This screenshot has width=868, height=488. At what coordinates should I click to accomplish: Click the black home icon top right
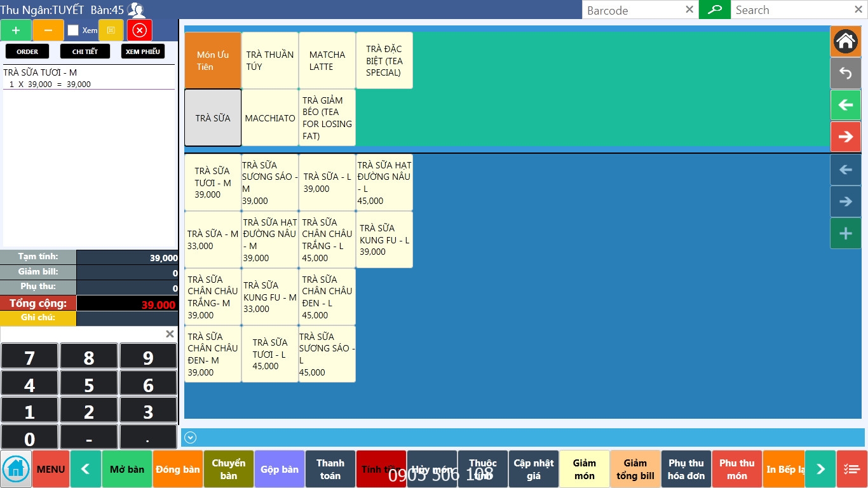[x=846, y=42]
